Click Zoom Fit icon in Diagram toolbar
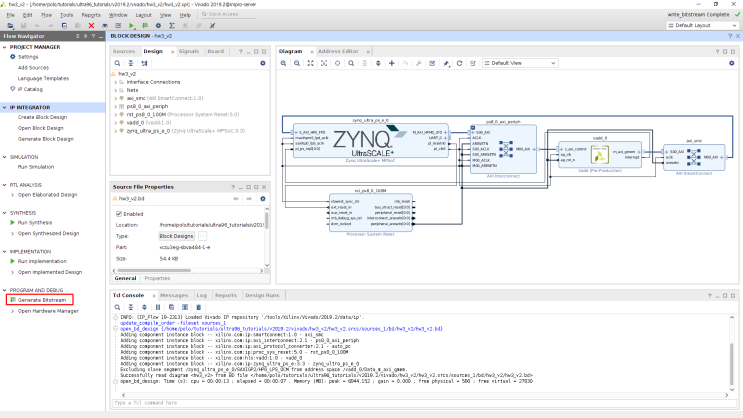 (309, 63)
